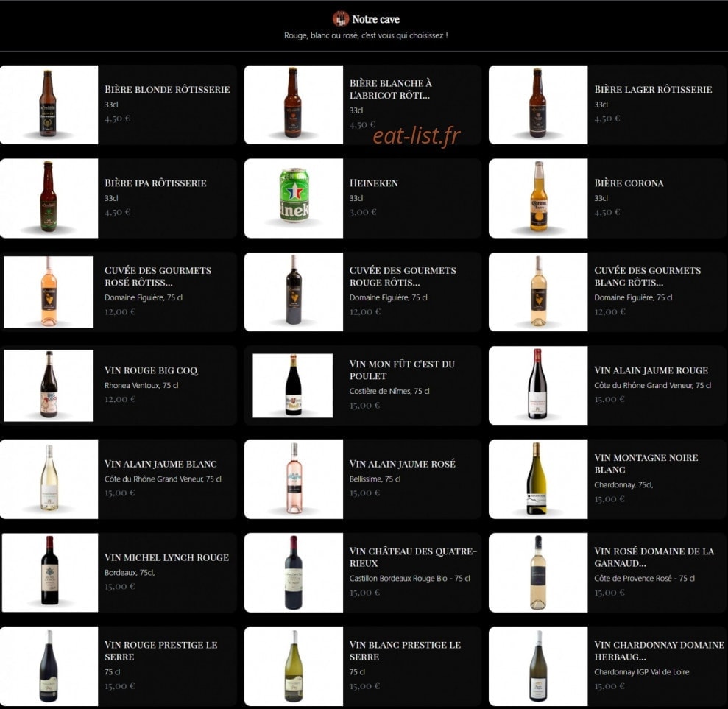Open the Alain Jaume Rosé bottle image
This screenshot has width=728, height=709.
click(294, 479)
